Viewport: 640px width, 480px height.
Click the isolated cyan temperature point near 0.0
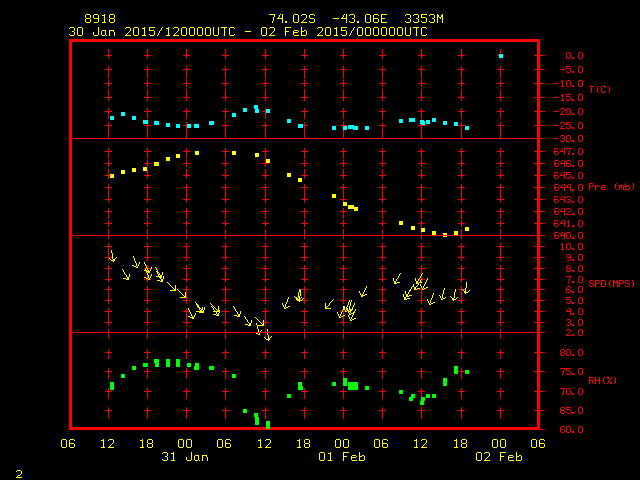point(501,56)
